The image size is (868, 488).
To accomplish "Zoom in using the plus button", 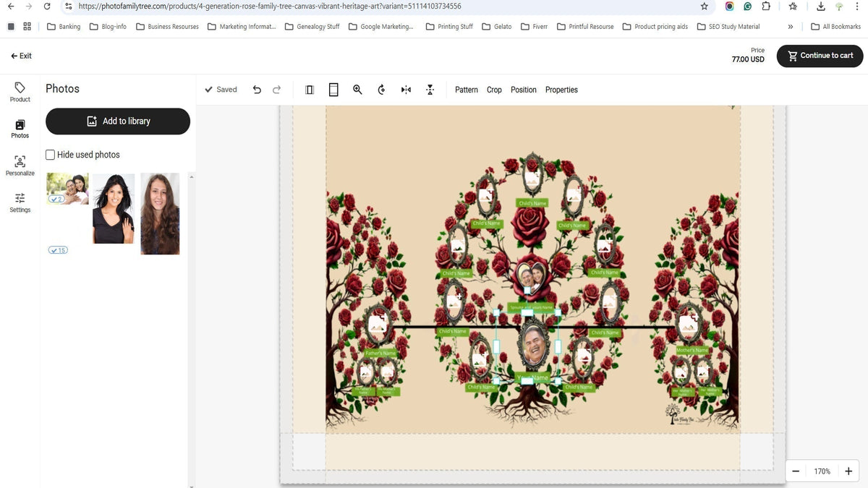I will [x=848, y=471].
